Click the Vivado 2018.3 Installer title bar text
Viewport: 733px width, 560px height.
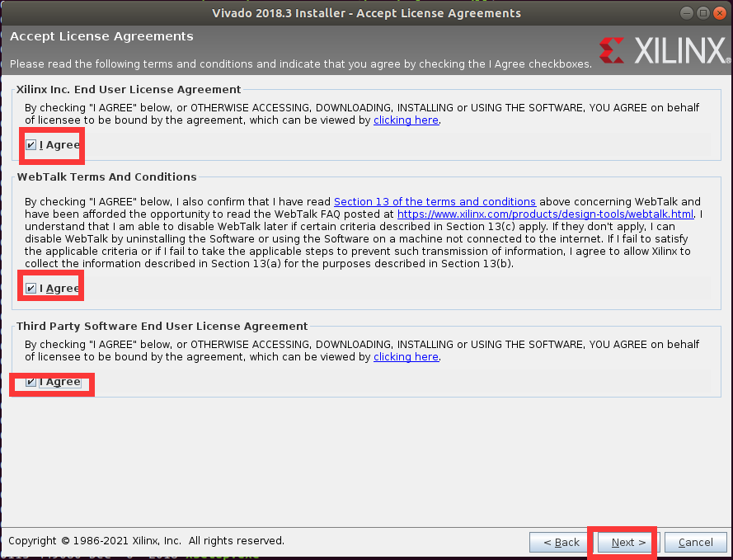tap(366, 13)
